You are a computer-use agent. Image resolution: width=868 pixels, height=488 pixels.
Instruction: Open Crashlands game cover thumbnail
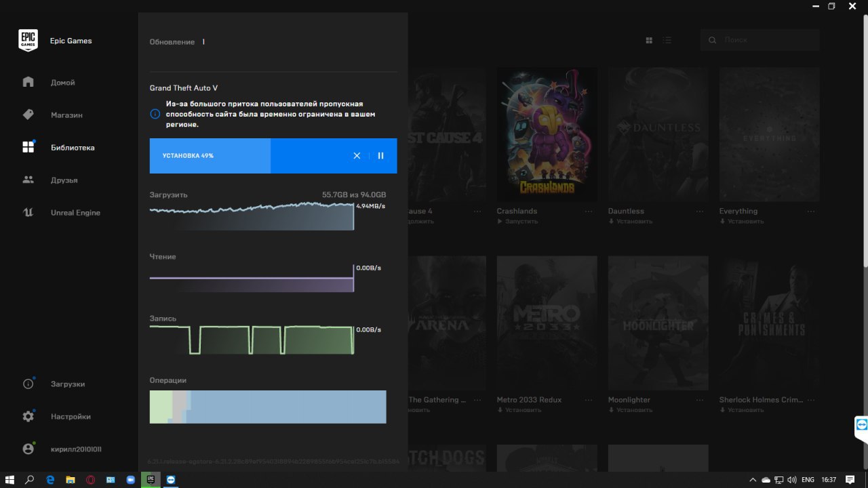[x=547, y=134]
